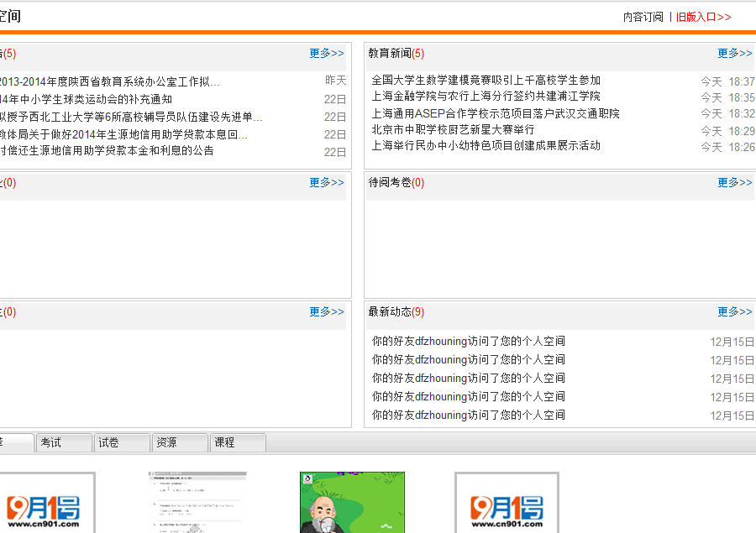Open news about 全国大学生数学建模竞赛
This screenshot has width=756, height=533.
486,81
